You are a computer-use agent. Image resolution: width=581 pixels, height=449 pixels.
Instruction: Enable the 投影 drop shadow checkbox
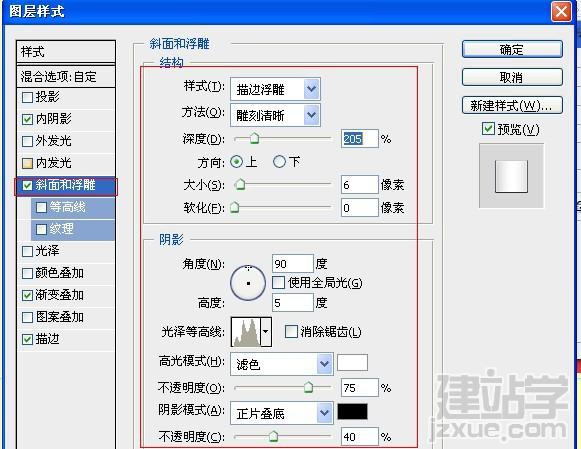[x=27, y=97]
